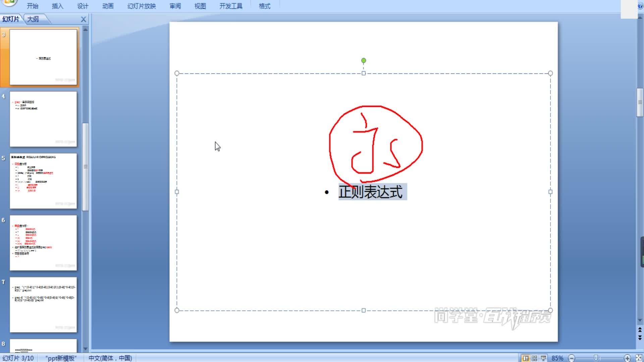Click the 中文(简体，中国) language indicator
The height and width of the screenshot is (362, 644).
110,358
